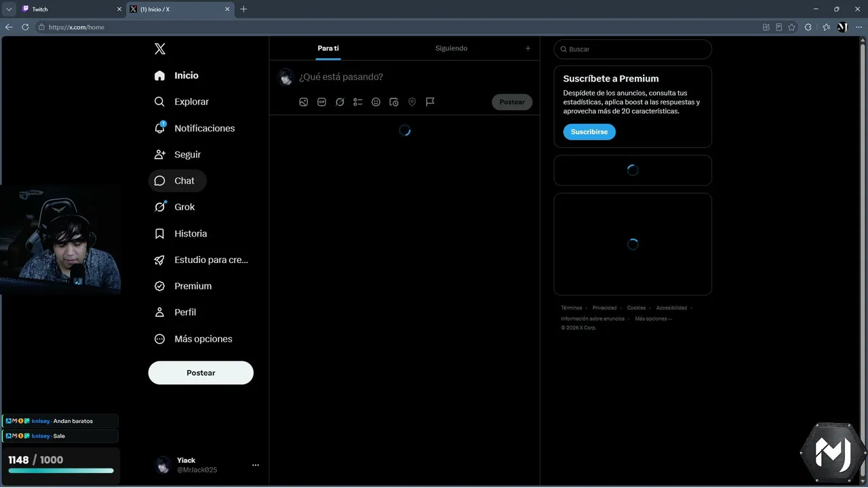The image size is (868, 488).
Task: Open Premium from the sidebar
Action: point(183,286)
